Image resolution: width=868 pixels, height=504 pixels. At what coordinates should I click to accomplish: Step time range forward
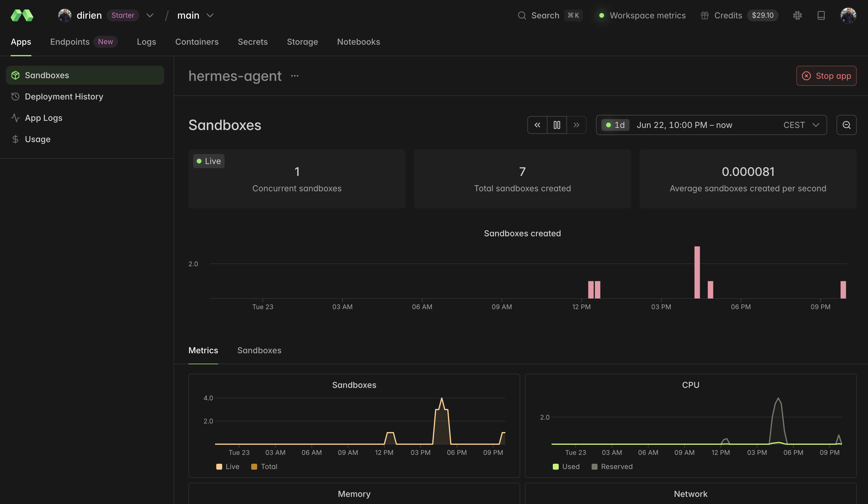coord(576,125)
